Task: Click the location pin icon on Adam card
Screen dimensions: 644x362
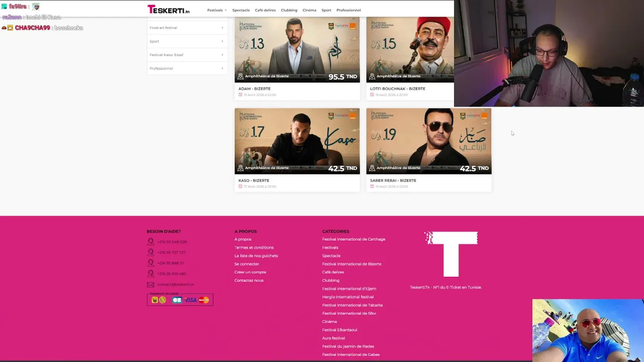Action: tap(240, 76)
